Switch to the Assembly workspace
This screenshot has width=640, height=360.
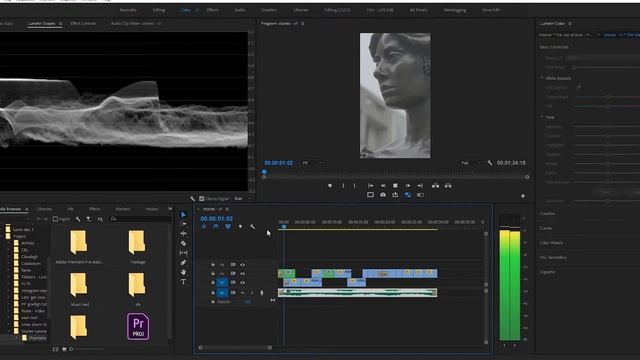click(128, 10)
